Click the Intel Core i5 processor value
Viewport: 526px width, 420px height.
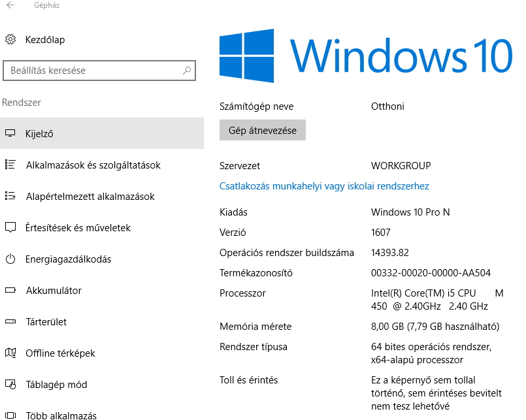[x=437, y=300]
